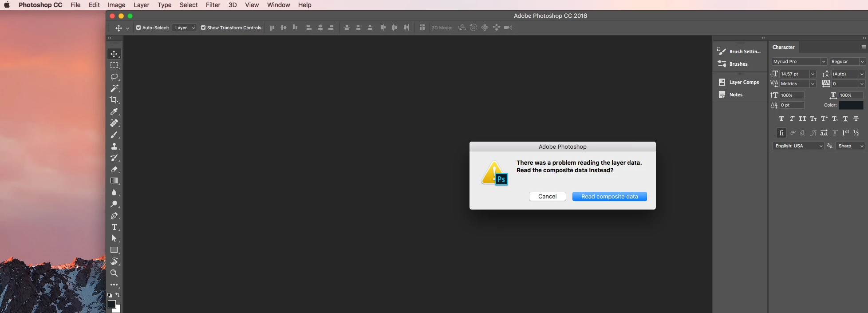868x313 pixels.
Task: Select the Pen tool
Action: coord(114,215)
